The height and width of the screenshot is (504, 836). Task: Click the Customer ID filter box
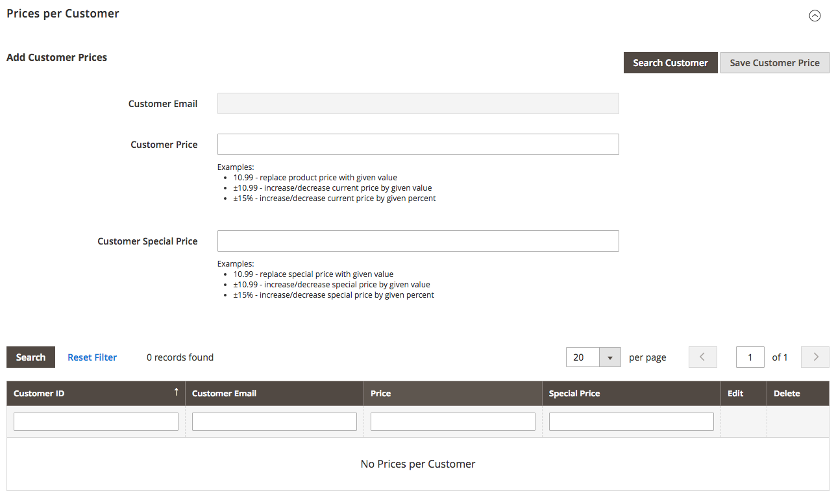96,422
